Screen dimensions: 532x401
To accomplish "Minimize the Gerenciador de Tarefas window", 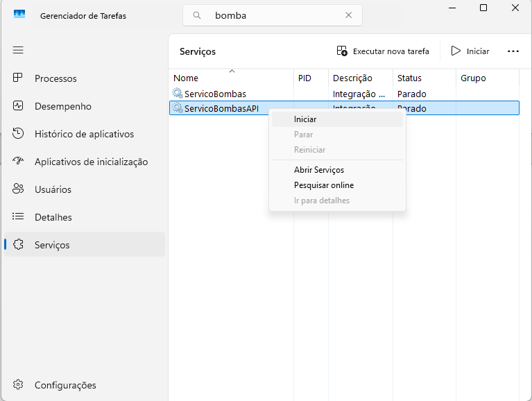I will tap(452, 8).
